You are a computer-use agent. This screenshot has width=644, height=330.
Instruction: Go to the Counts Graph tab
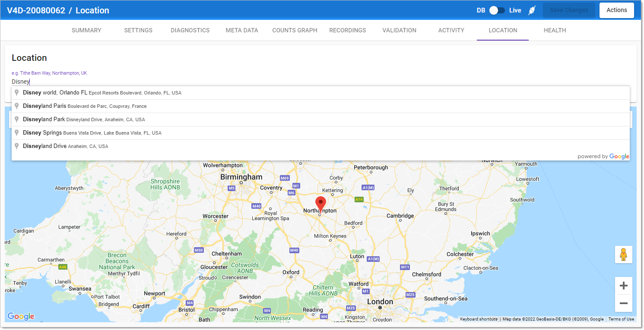(x=295, y=30)
